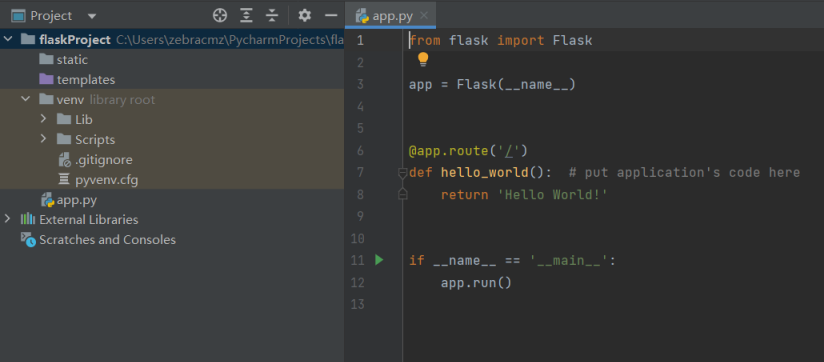Click the venv folder icon

(x=46, y=99)
